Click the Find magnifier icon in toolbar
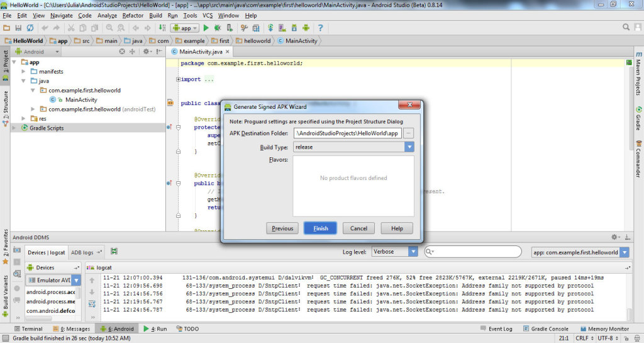Image resolution: width=644 pixels, height=343 pixels. pyautogui.click(x=109, y=28)
